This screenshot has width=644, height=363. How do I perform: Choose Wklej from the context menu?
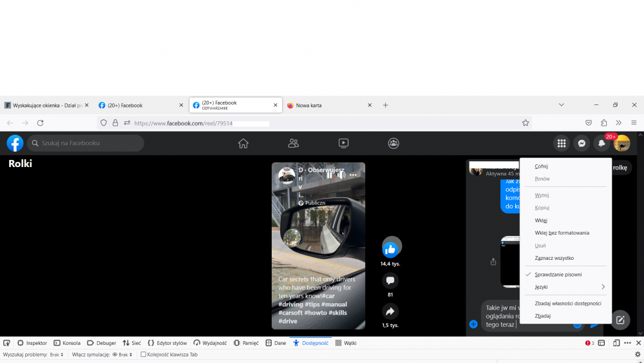(x=541, y=221)
